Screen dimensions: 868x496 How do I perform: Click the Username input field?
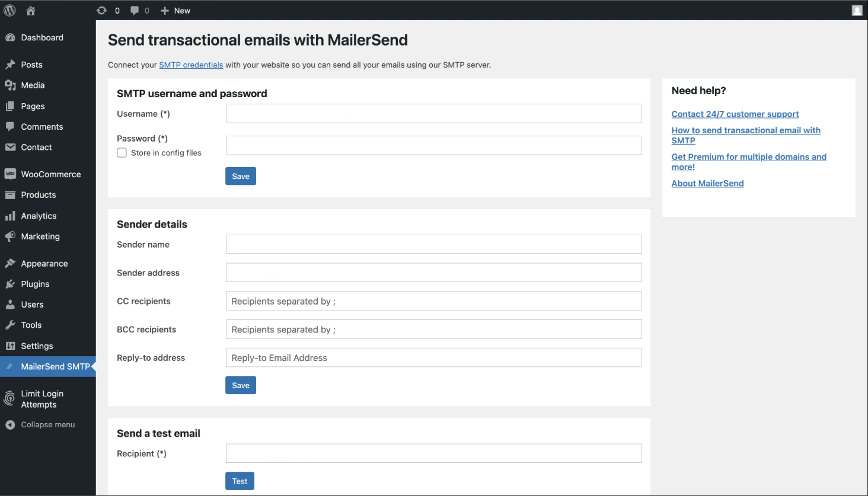[433, 113]
